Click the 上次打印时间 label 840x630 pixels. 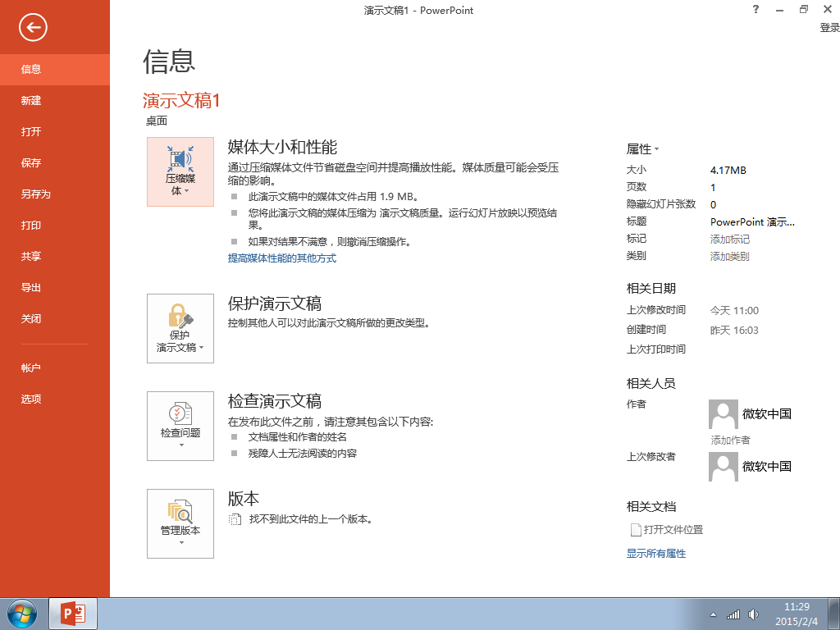coord(655,349)
